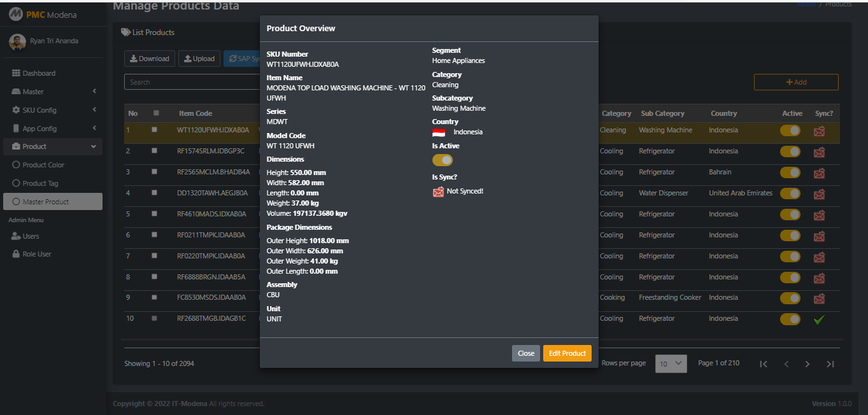The image size is (868, 415).
Task: Click the sync icon for FC8530MSDS.IDAAB0A
Action: [819, 299]
